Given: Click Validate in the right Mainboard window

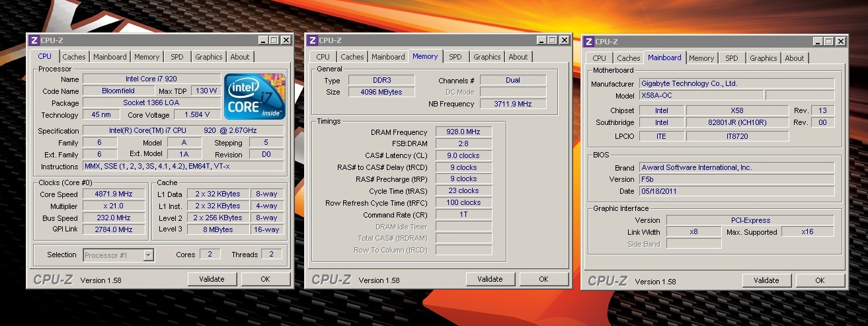Looking at the screenshot, I should point(766,280).
